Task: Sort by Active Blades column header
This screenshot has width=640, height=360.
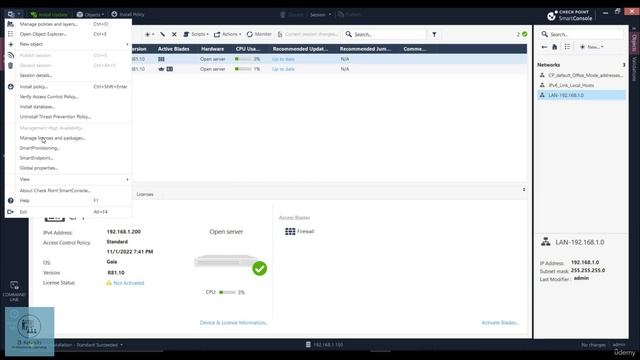Action: pos(173,49)
